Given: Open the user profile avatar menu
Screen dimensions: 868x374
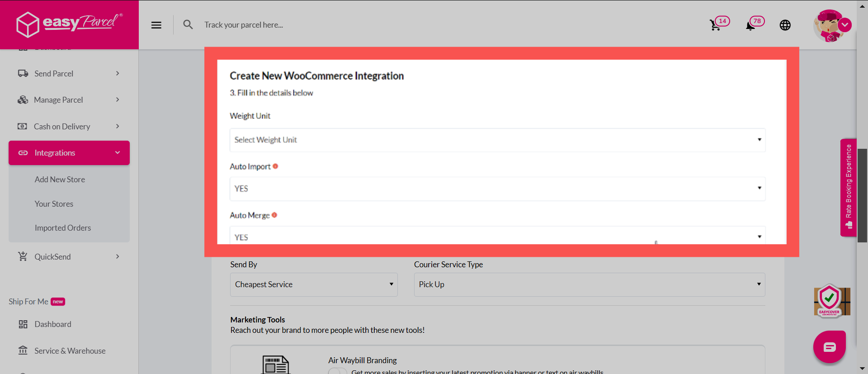Looking at the screenshot, I should [832, 25].
